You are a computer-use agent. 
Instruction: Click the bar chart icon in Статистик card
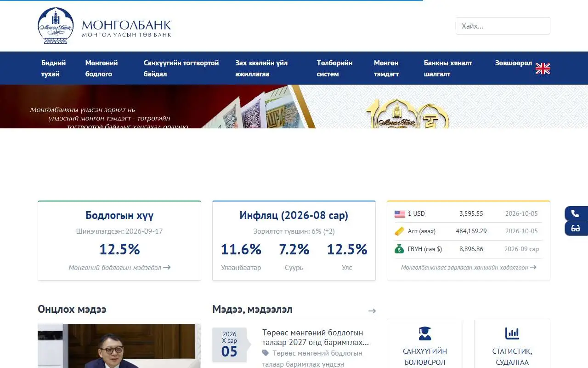(x=512, y=333)
